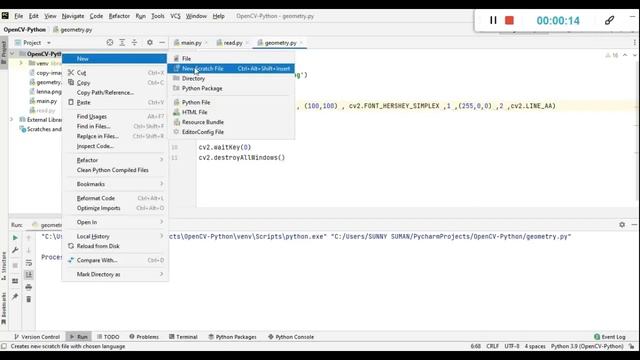Expand the venv folder in project tree

[x=21, y=63]
